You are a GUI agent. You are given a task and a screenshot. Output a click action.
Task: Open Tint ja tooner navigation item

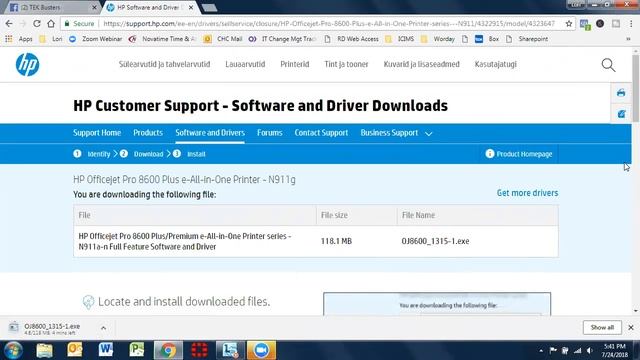click(346, 64)
